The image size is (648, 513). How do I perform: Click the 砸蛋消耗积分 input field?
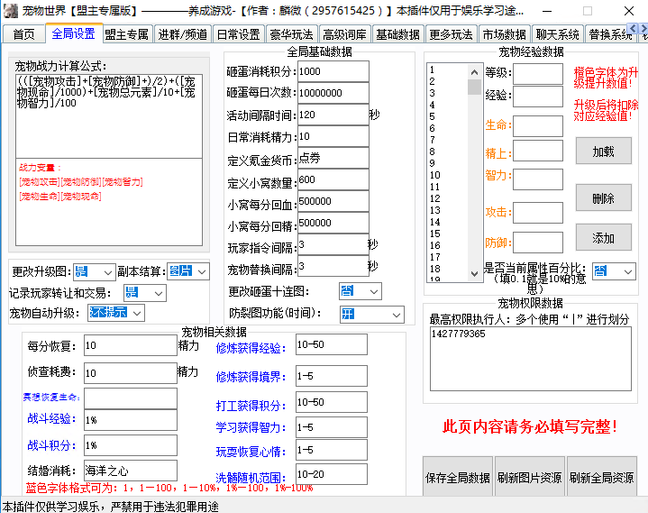pos(333,72)
